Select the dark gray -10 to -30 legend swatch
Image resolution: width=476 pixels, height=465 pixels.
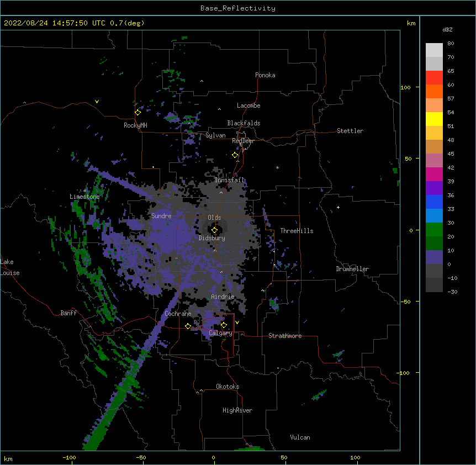434,285
